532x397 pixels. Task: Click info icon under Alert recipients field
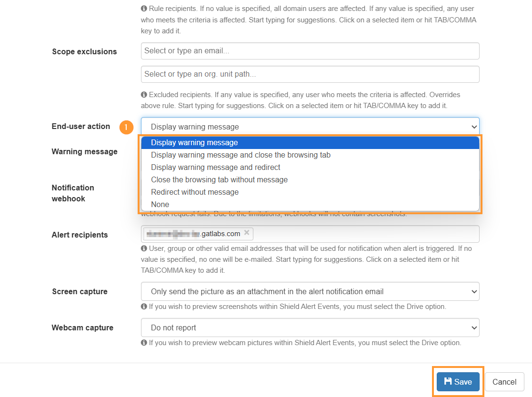[x=144, y=248]
